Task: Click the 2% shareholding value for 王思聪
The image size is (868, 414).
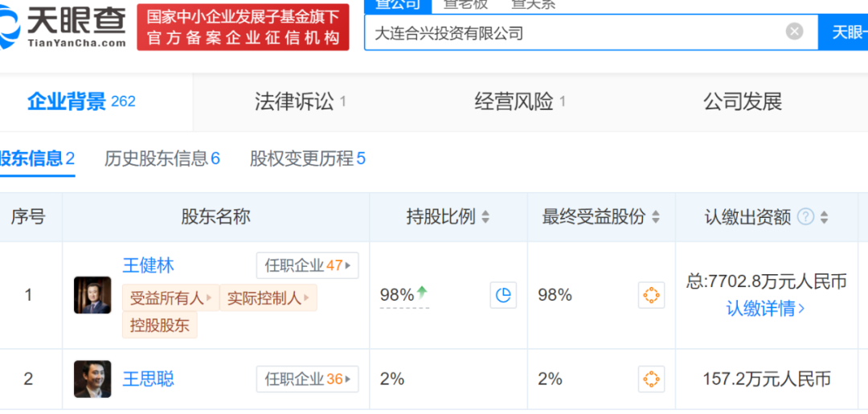Action: (x=392, y=379)
